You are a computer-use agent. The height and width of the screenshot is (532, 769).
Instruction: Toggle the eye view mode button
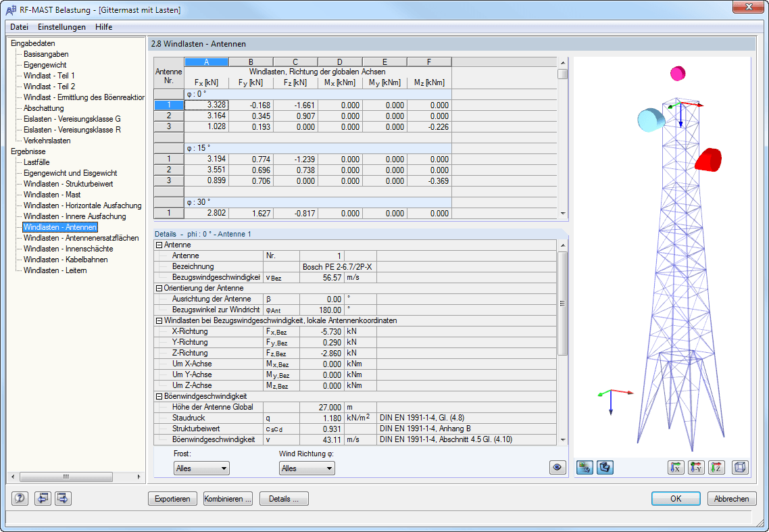coord(557,468)
